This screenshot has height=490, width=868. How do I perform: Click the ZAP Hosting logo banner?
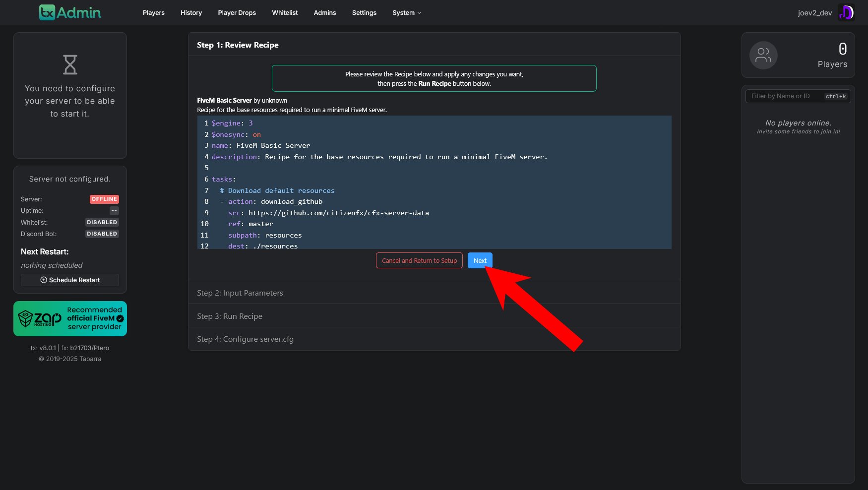(x=70, y=318)
